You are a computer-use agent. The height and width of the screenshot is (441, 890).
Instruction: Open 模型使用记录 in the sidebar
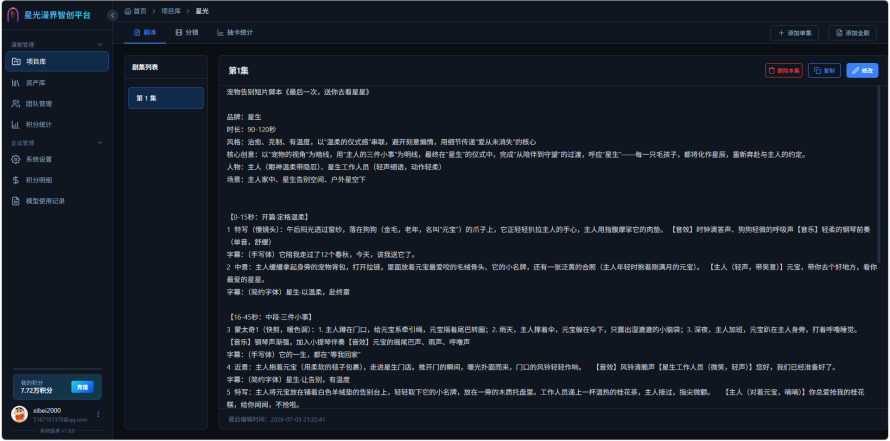click(x=57, y=201)
